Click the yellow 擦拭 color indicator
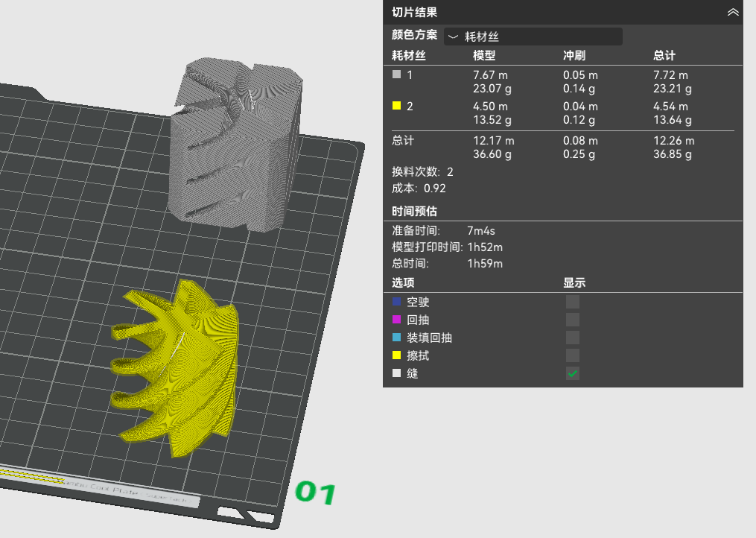756x538 pixels. pyautogui.click(x=397, y=355)
